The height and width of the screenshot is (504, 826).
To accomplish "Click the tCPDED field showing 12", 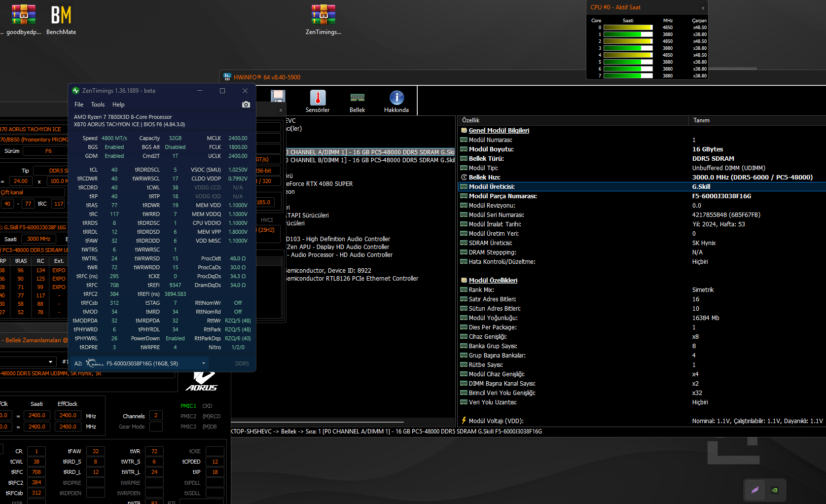I will [x=215, y=462].
